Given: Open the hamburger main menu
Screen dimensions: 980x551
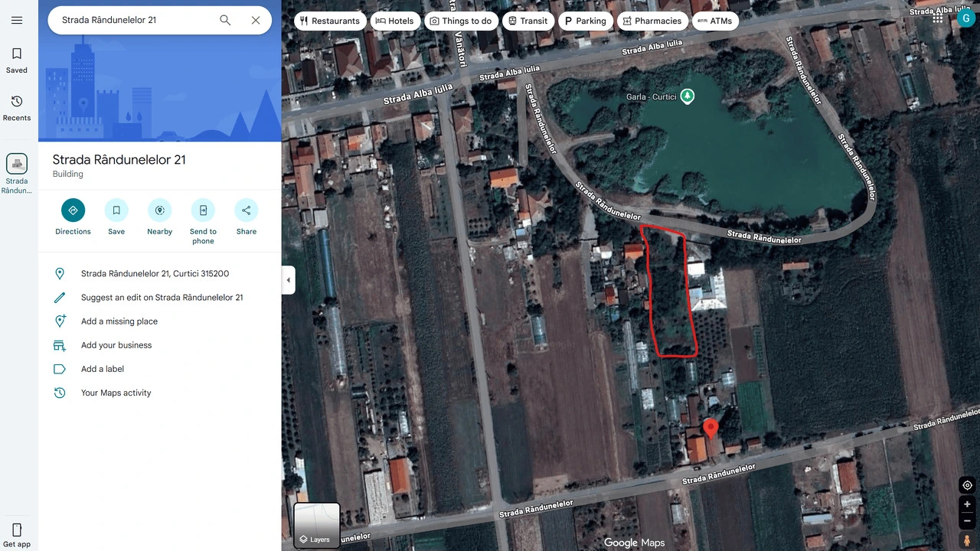Looking at the screenshot, I should click(x=17, y=21).
